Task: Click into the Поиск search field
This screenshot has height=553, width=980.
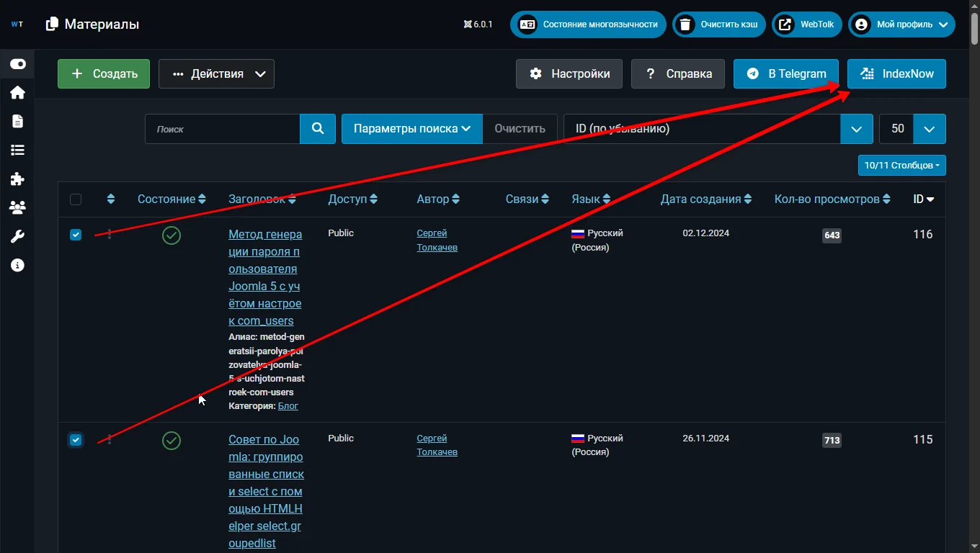Action: (x=223, y=129)
